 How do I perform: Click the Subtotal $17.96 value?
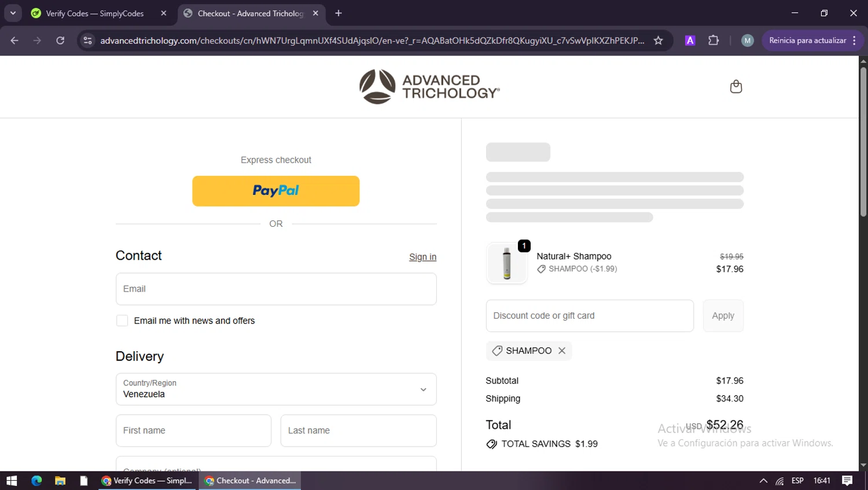(x=730, y=381)
